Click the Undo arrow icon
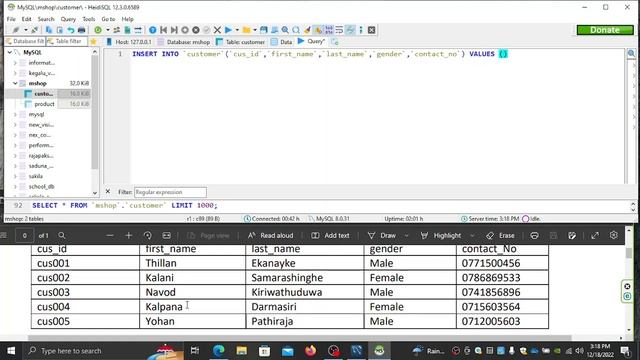The width and height of the screenshot is (640, 360). tap(71, 30)
